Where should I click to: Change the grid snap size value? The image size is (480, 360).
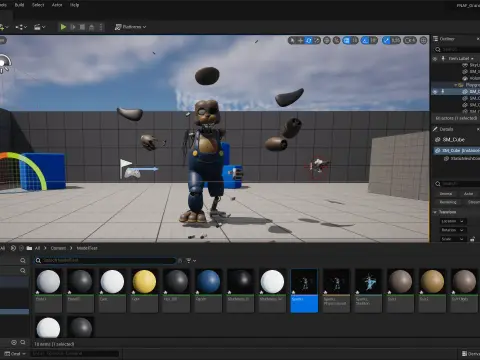tap(355, 40)
